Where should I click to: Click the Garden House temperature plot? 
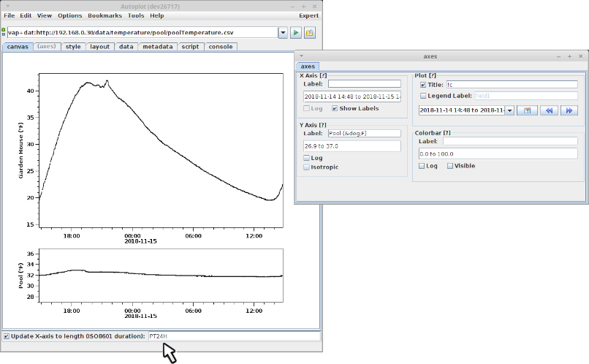pyautogui.click(x=161, y=151)
